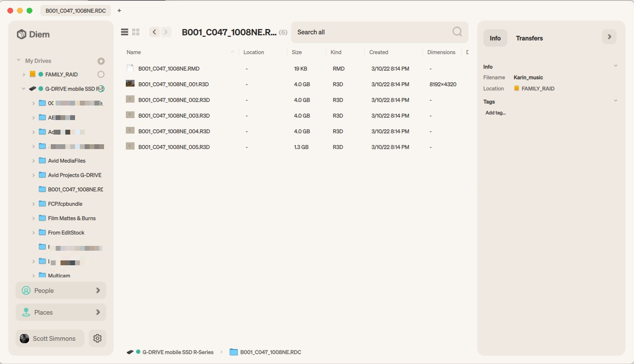Switch to Info tab

click(495, 38)
